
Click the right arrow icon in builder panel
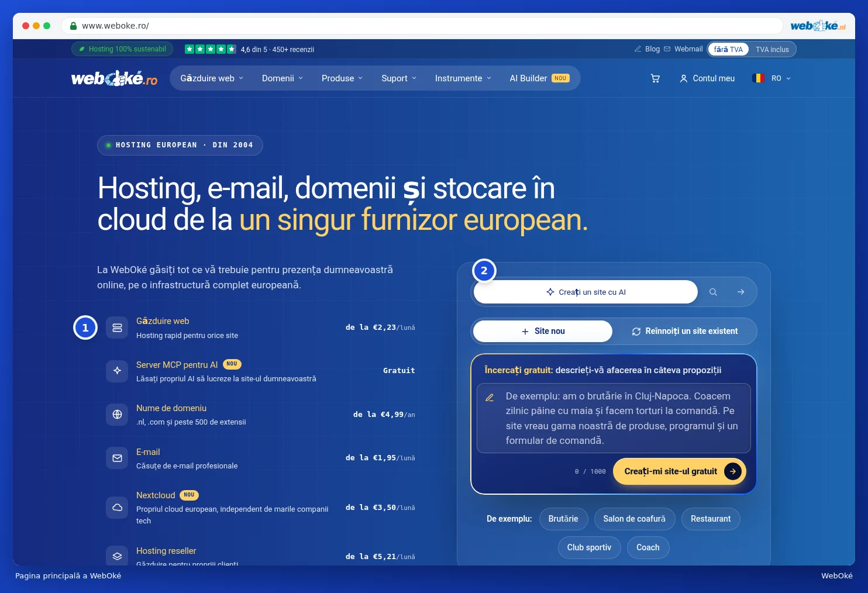(x=740, y=292)
